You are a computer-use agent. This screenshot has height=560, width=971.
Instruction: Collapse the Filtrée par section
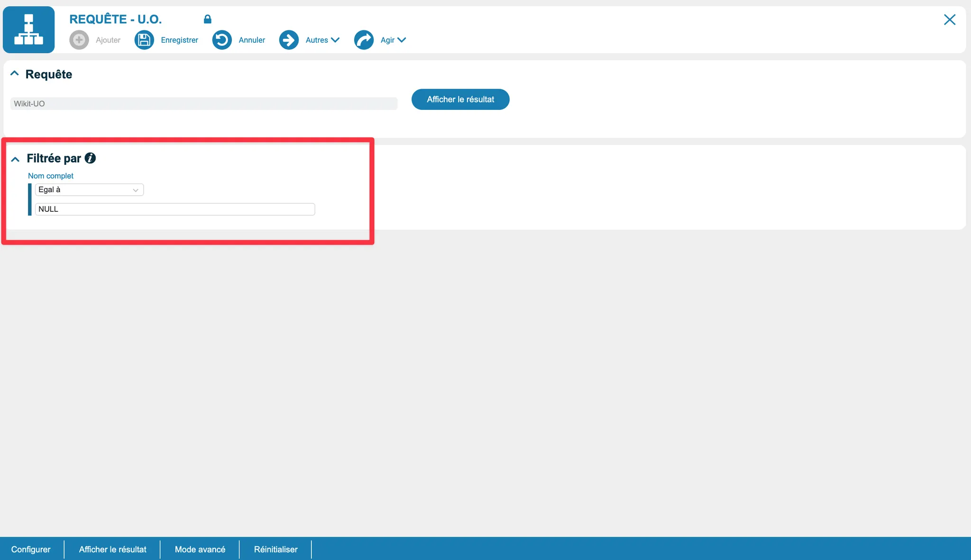tap(15, 159)
